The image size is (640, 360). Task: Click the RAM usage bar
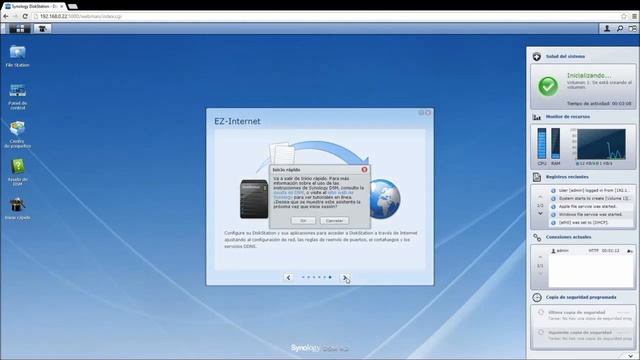coord(556,143)
